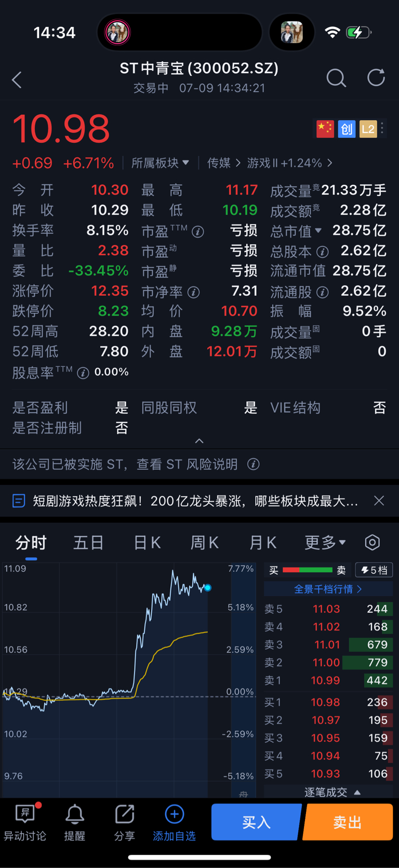Screen dimensions: 399x868
Task: Open news headline 短剧游戏热度狂飙
Action: pyautogui.click(x=195, y=501)
